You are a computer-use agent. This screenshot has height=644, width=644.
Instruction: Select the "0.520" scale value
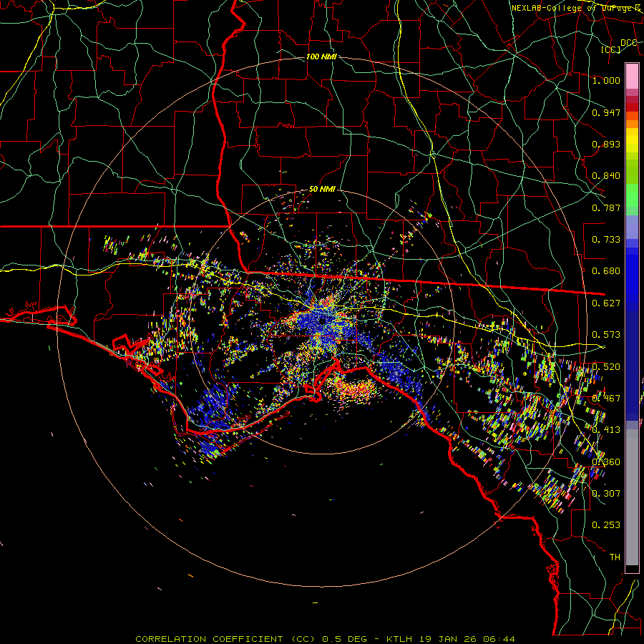pyautogui.click(x=606, y=367)
